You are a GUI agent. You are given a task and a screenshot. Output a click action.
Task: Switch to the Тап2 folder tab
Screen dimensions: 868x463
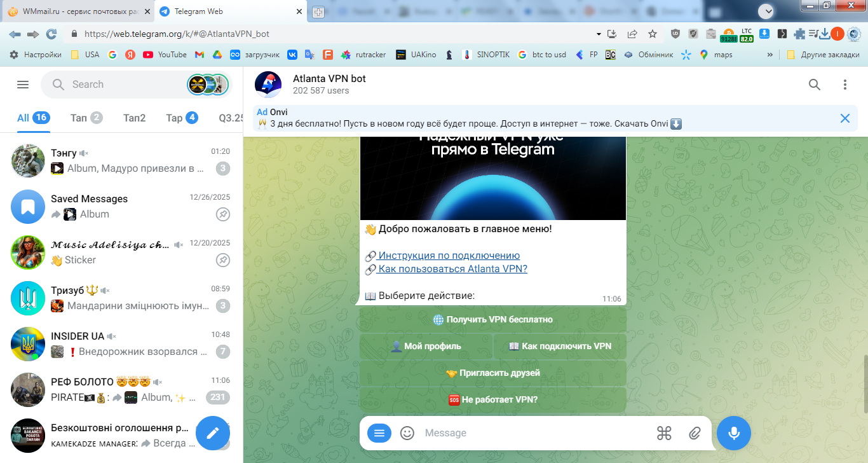135,118
